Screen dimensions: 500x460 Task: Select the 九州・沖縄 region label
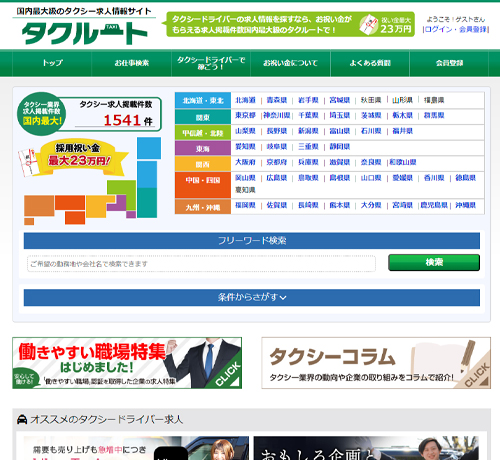[x=203, y=207]
